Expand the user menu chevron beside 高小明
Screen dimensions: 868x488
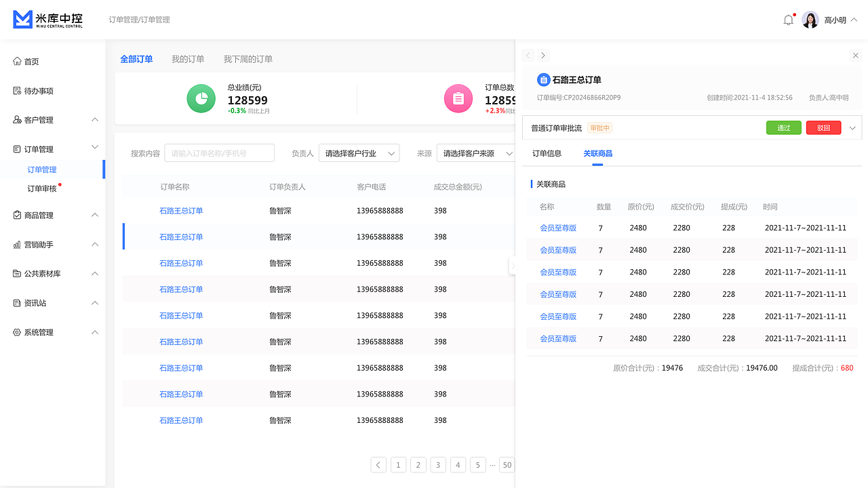click(x=854, y=20)
